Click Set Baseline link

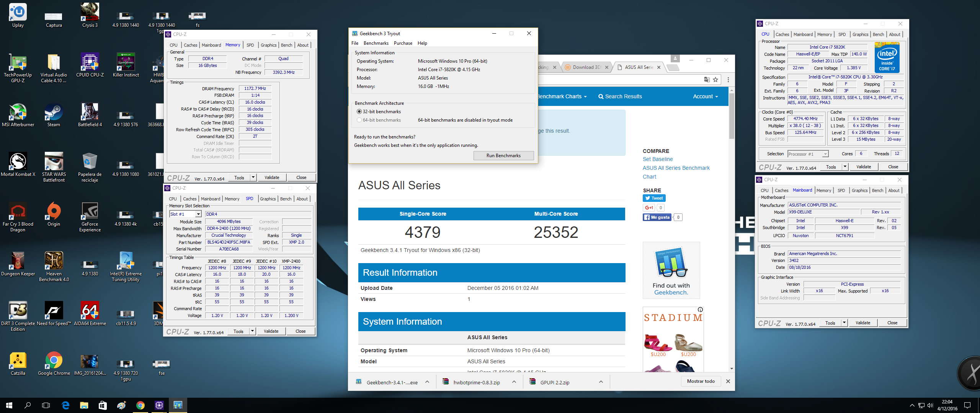pyautogui.click(x=657, y=159)
